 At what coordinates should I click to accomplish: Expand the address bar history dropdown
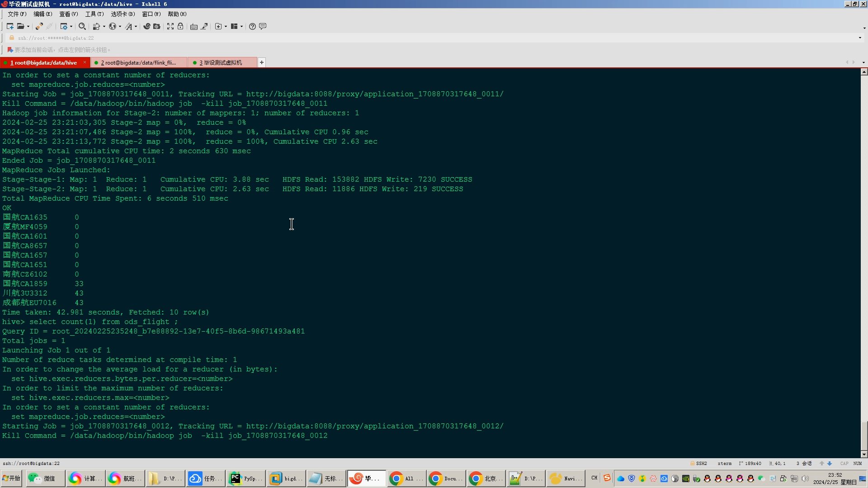(x=860, y=38)
